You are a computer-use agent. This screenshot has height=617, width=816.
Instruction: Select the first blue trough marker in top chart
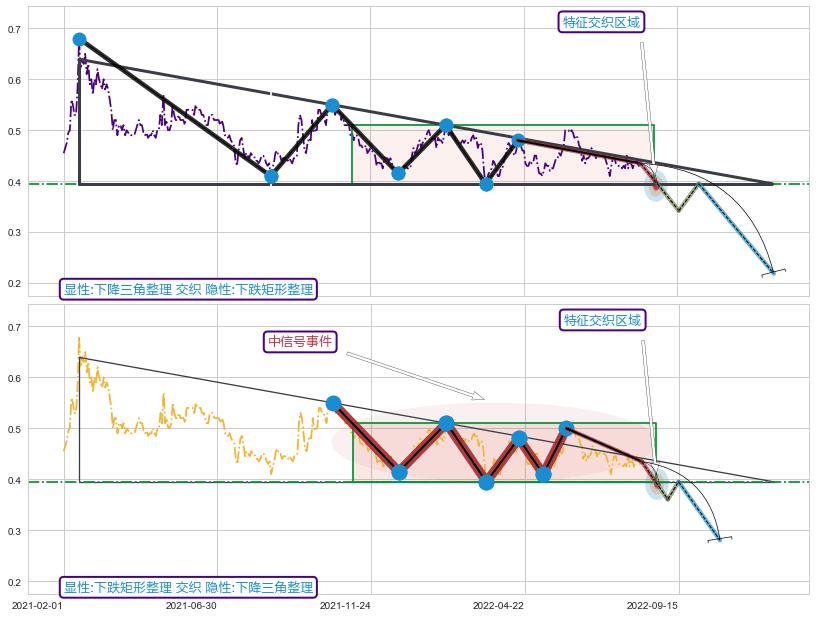[271, 176]
